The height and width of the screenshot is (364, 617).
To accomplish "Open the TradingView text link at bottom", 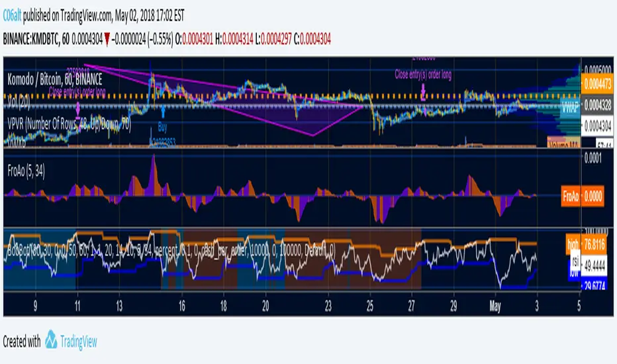I will click(79, 342).
